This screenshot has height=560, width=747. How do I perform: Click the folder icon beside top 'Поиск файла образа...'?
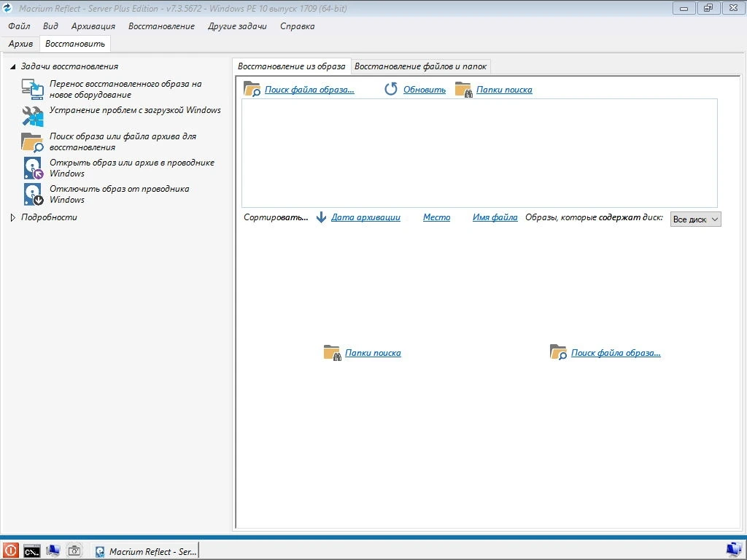pos(252,89)
